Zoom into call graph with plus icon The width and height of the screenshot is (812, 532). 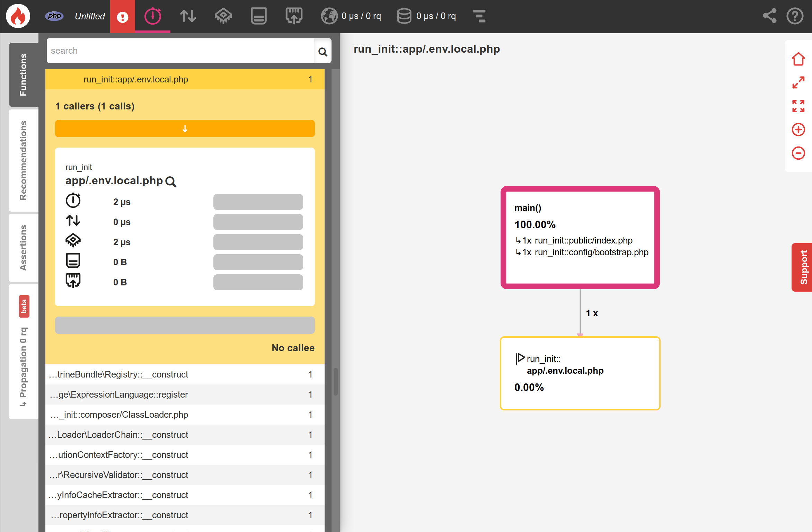[798, 129]
